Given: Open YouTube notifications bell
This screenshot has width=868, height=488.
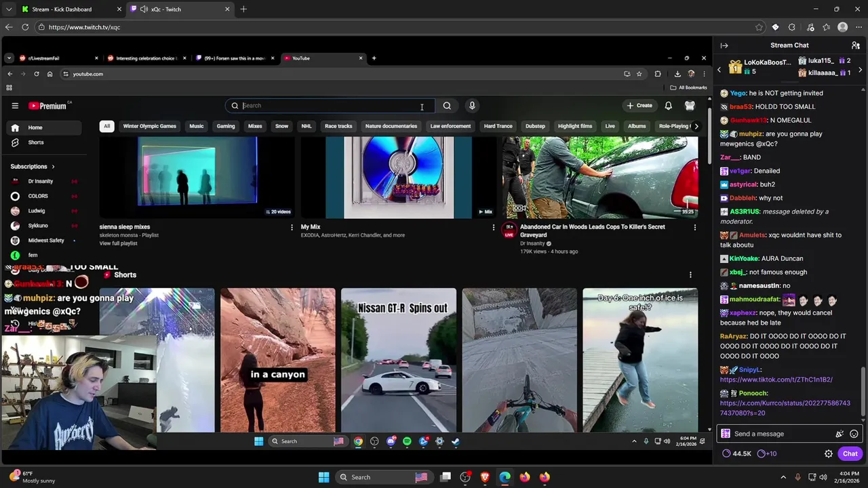Looking at the screenshot, I should pos(668,106).
